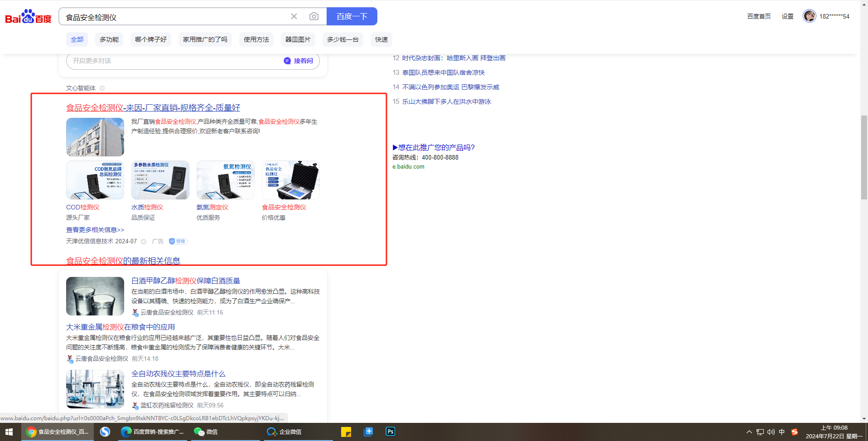Select the 快速 filter tab

pyautogui.click(x=381, y=39)
